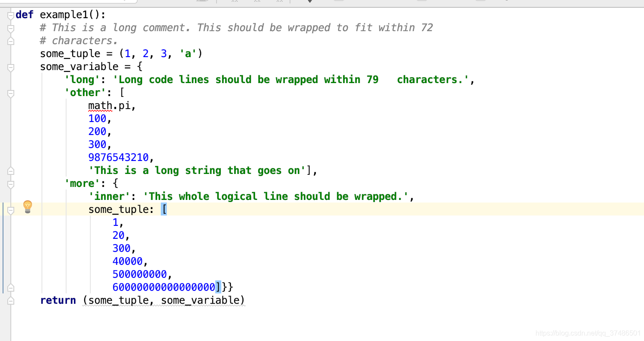Click the 'return' keyword
Screen dimensions: 644x341
[58, 300]
